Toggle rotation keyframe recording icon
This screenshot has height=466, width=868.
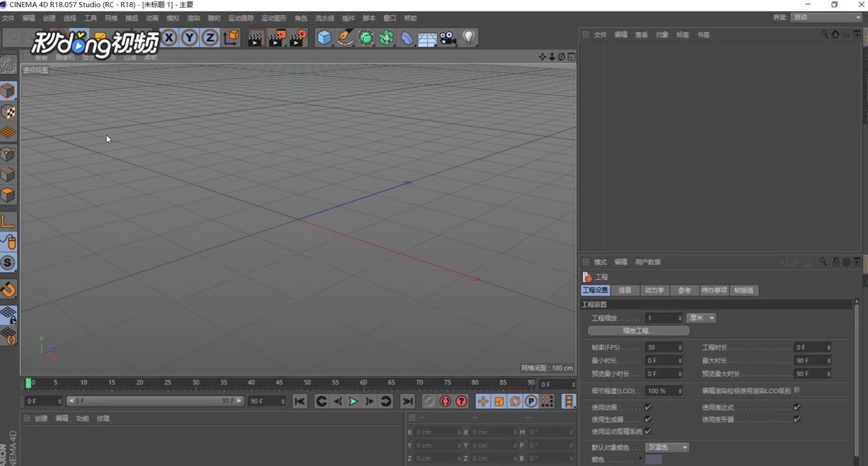click(x=515, y=401)
